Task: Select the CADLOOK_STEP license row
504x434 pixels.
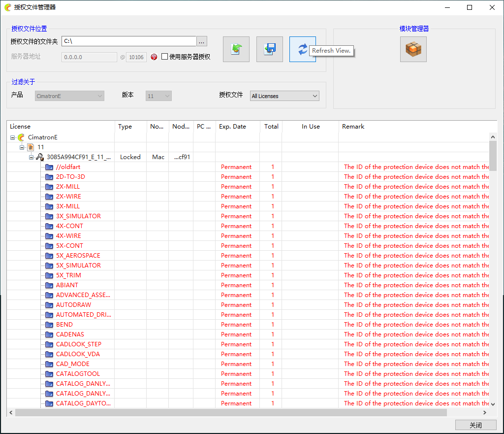Action: click(248, 344)
